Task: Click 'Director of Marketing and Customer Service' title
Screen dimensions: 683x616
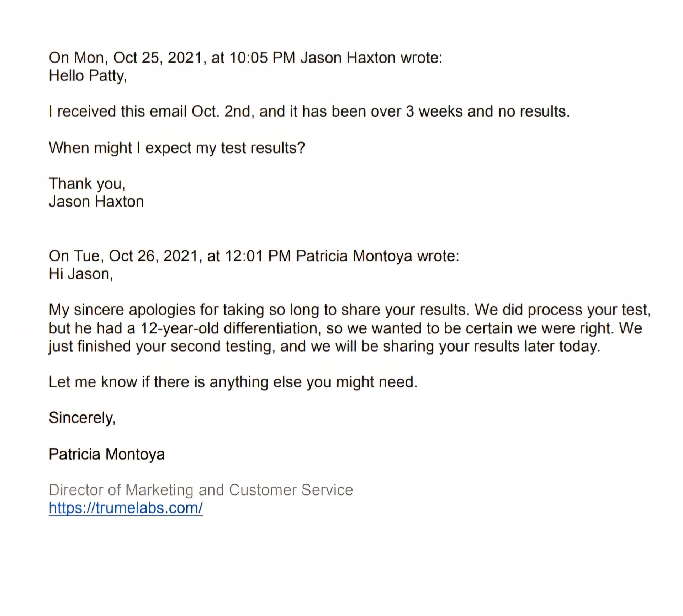Action: [201, 490]
